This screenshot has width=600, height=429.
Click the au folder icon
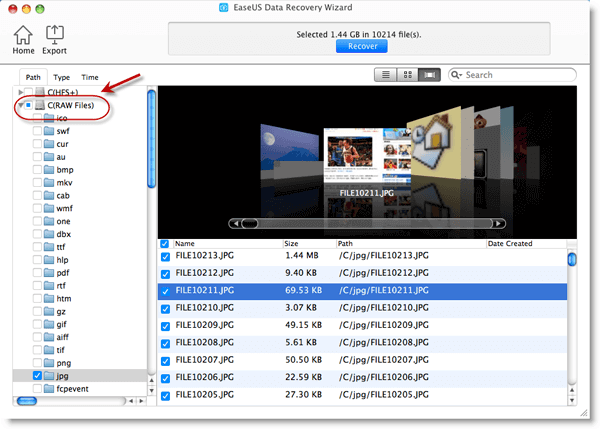pos(49,157)
